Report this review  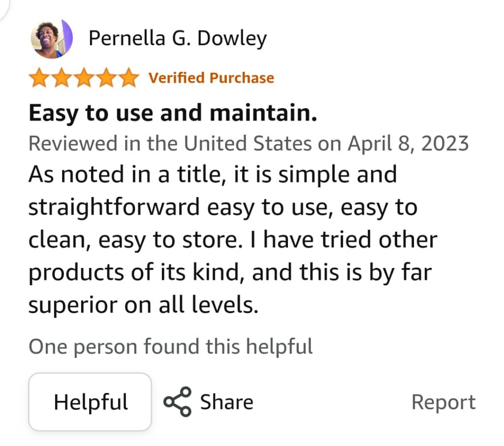tap(443, 402)
